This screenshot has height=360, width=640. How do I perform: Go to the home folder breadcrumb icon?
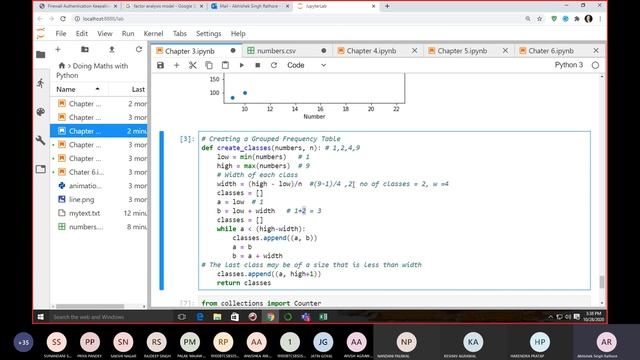click(x=62, y=65)
